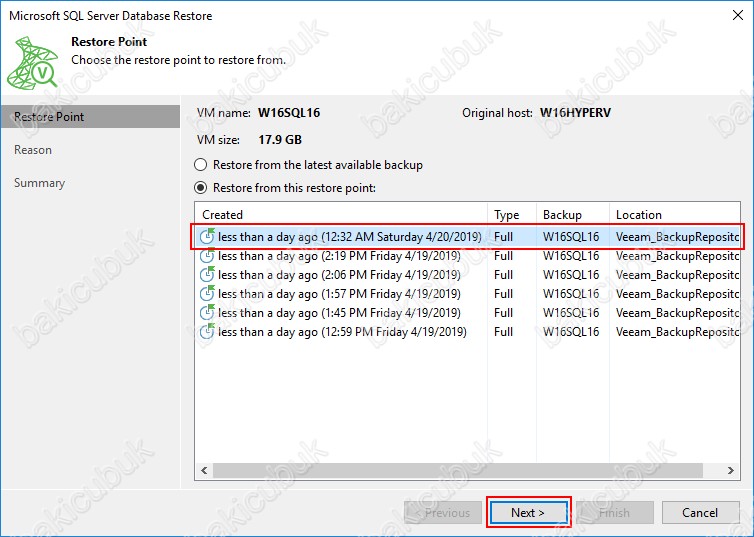Image resolution: width=754 pixels, height=537 pixels.
Task: Click the VM name value W16SQL16
Action: coord(289,113)
